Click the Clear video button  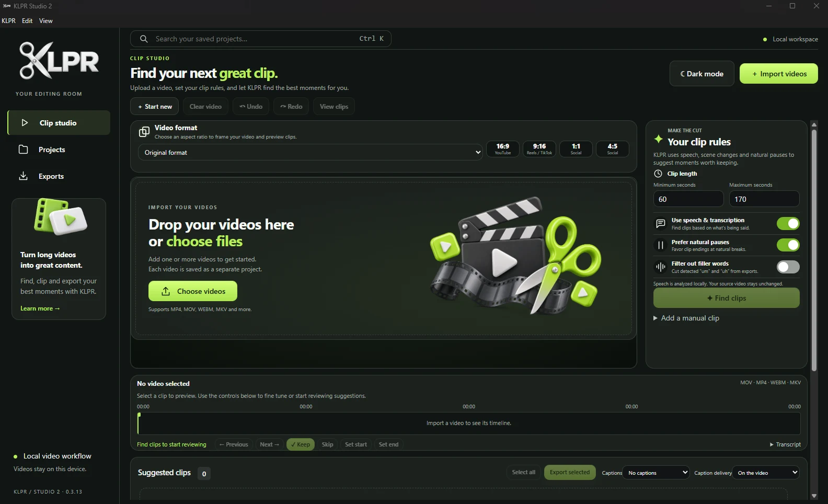click(x=205, y=106)
